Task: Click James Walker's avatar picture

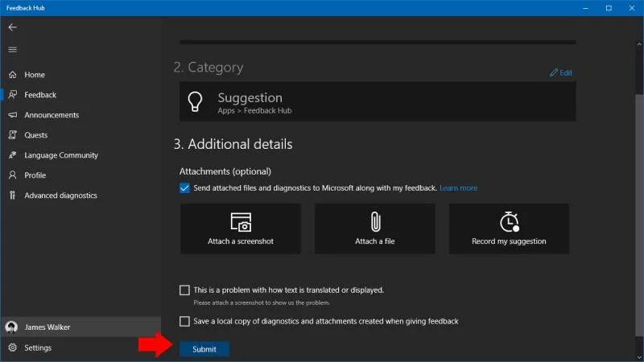Action: (11, 327)
